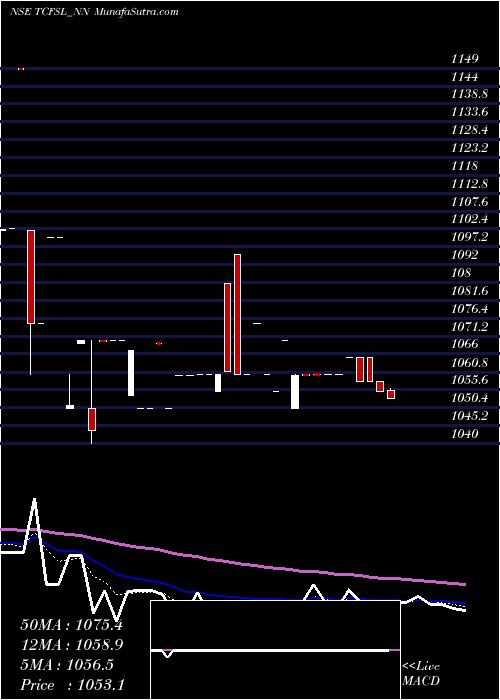
Task: Click the Price : 1053.1 readout
Action: [72, 685]
